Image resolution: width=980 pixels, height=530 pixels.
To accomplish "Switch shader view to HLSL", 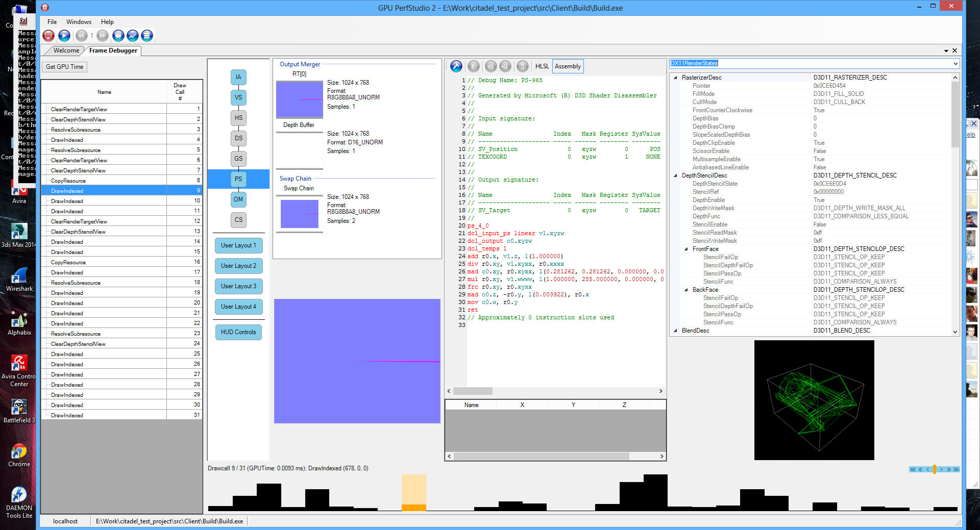I will click(x=542, y=66).
